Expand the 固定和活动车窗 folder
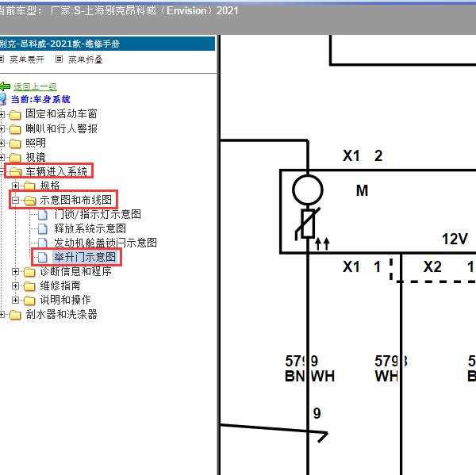The image size is (476, 475). click(2, 114)
